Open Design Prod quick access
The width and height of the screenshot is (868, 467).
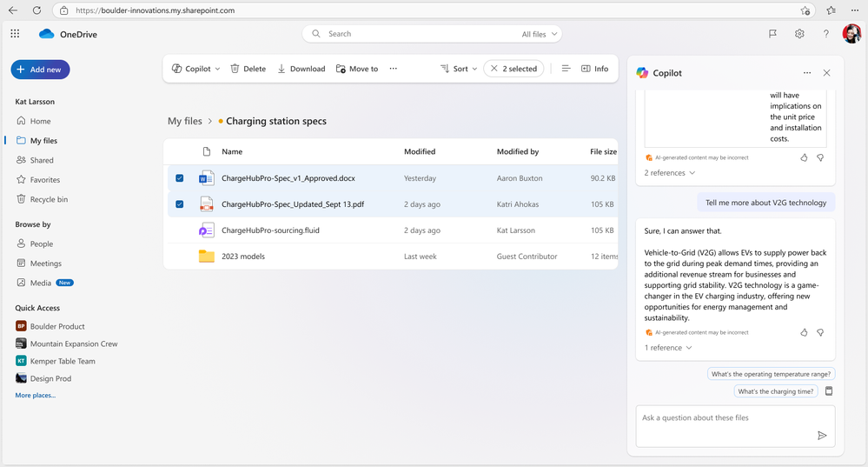click(43, 378)
